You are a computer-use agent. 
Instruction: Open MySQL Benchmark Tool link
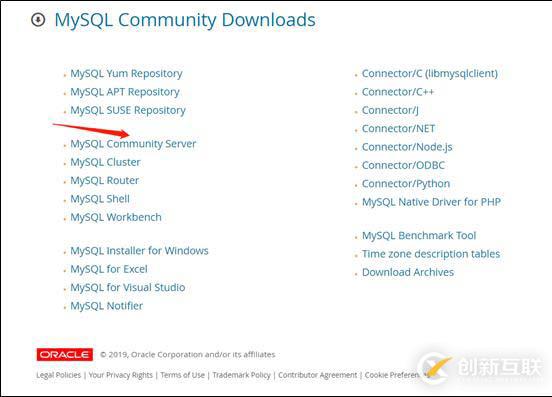click(419, 235)
